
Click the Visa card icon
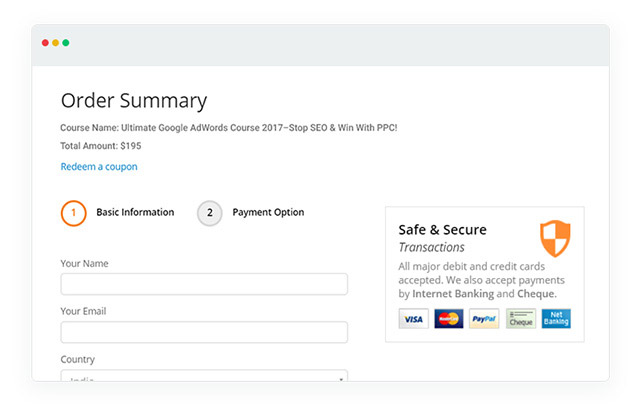(413, 319)
